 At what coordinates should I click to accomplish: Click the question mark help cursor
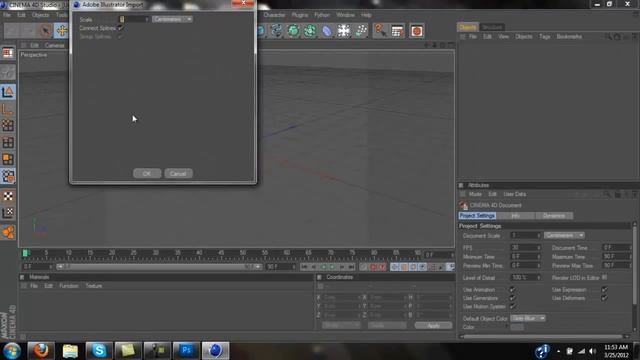click(x=380, y=31)
